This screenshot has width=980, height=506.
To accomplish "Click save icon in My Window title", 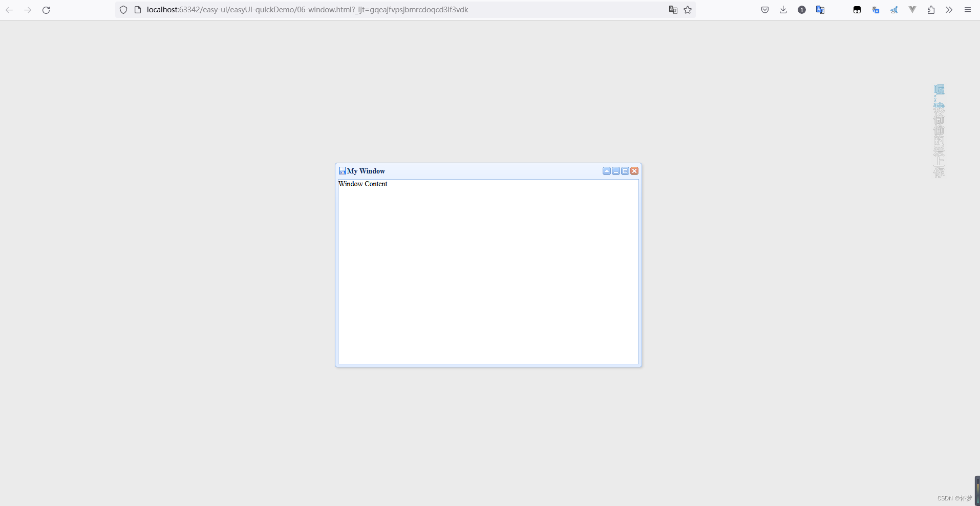I will (343, 171).
